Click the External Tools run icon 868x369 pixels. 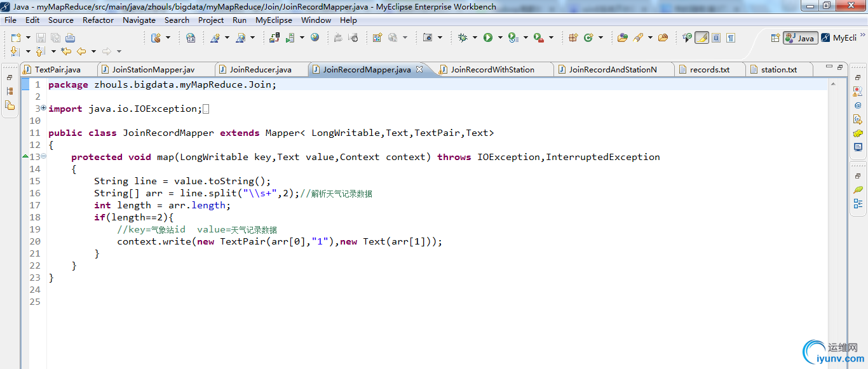[539, 37]
